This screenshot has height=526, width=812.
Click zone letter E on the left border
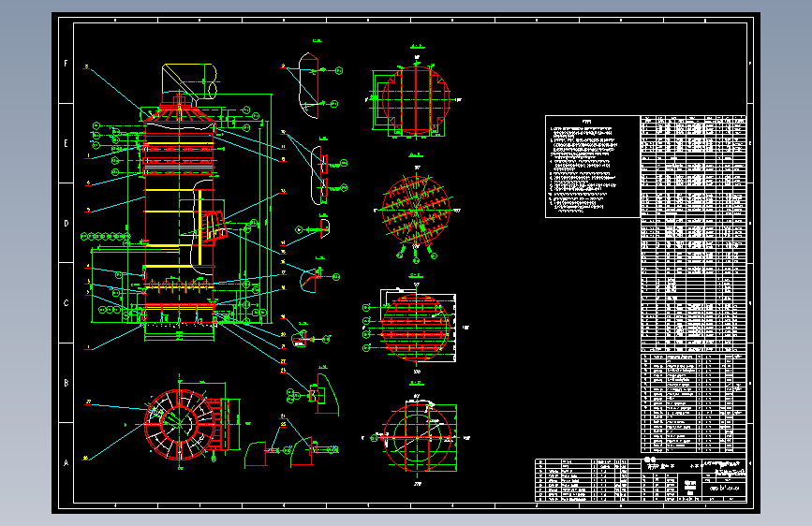point(66,143)
